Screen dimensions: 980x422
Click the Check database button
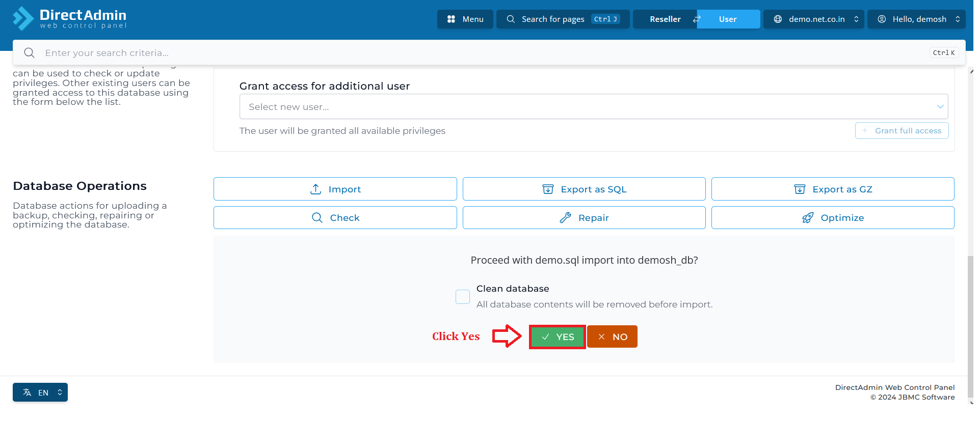click(335, 217)
